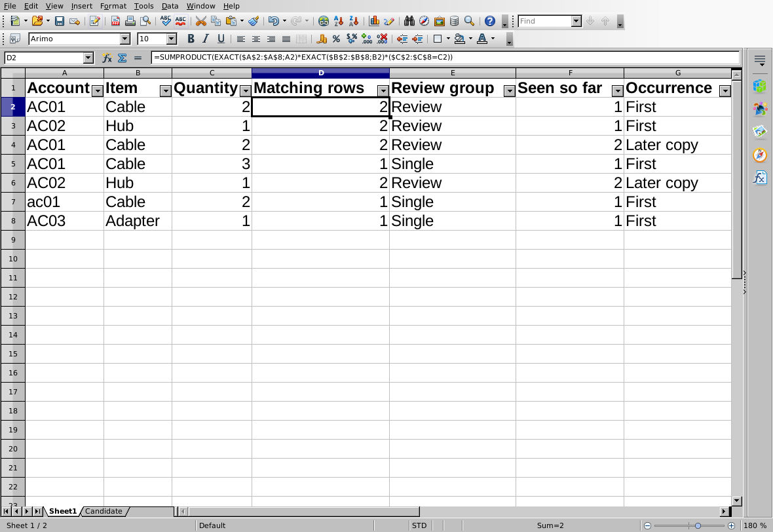This screenshot has height=532, width=773.
Task: Apply percent number format
Action: [x=336, y=39]
